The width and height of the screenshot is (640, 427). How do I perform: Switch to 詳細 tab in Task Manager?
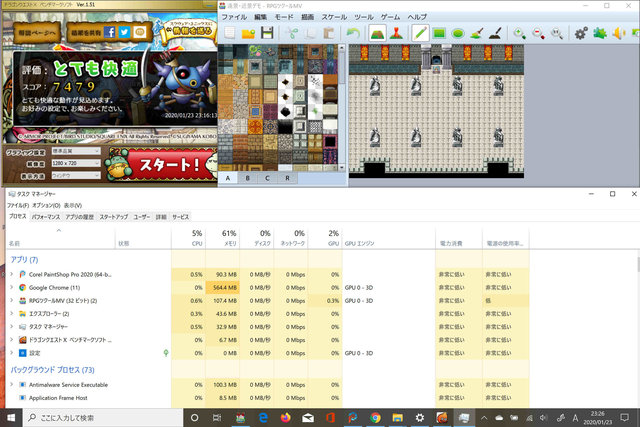(161, 217)
